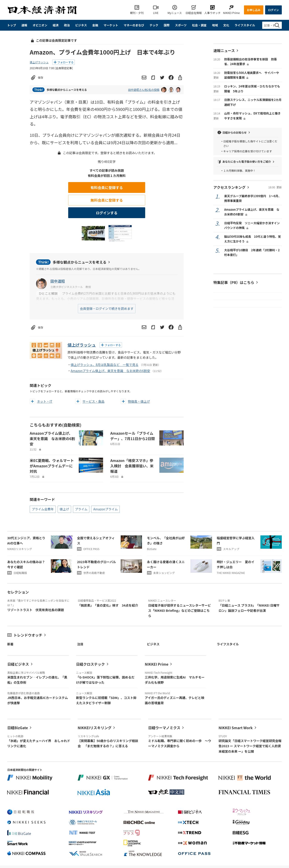
Task: Click the navy ログインする button
Action: [107, 213]
